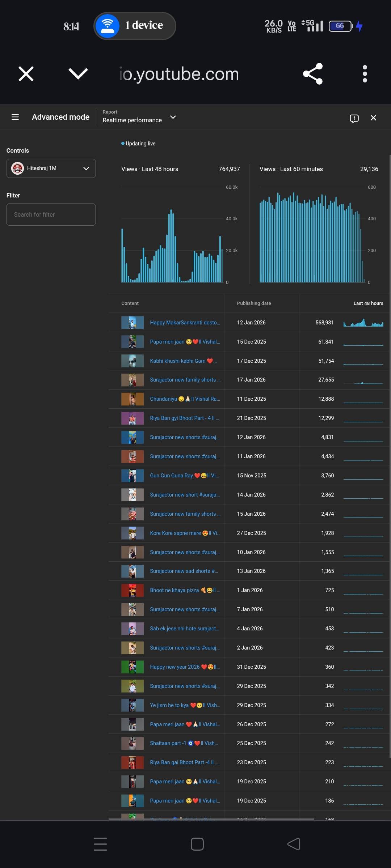Click the send feedback icon
391x868 pixels.
click(354, 118)
